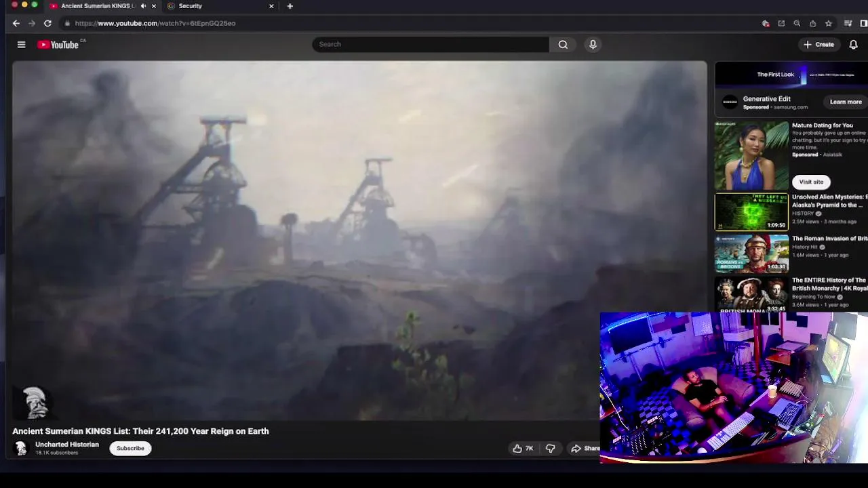Click the 18.1K subscribers text

[56, 453]
